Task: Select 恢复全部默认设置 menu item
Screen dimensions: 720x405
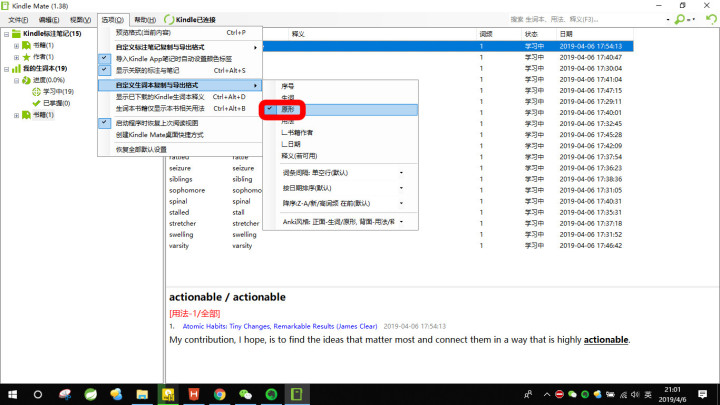Action: point(180,150)
